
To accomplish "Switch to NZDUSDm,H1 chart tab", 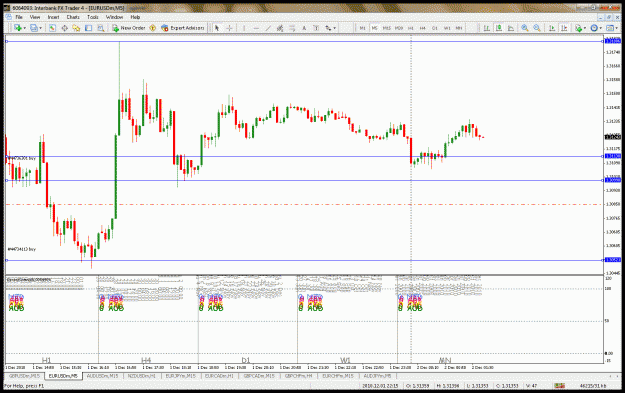I will [x=142, y=376].
